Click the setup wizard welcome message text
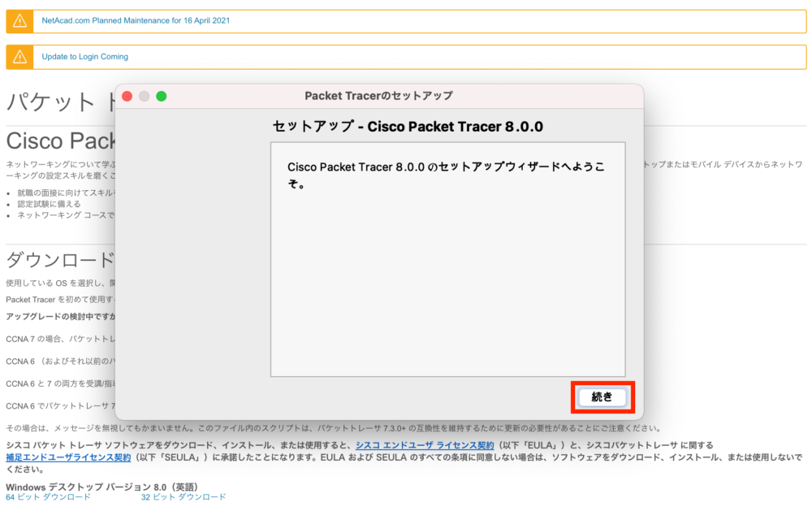The width and height of the screenshot is (812, 524). point(446,175)
